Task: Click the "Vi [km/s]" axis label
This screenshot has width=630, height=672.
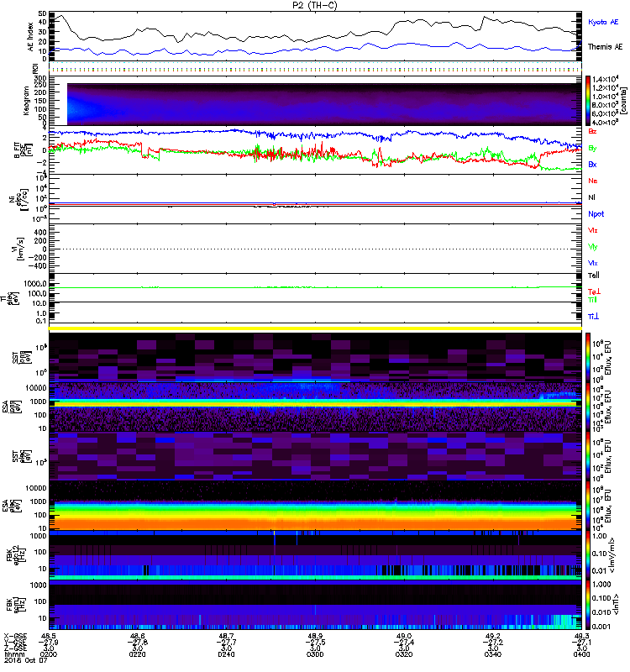Action: point(20,249)
